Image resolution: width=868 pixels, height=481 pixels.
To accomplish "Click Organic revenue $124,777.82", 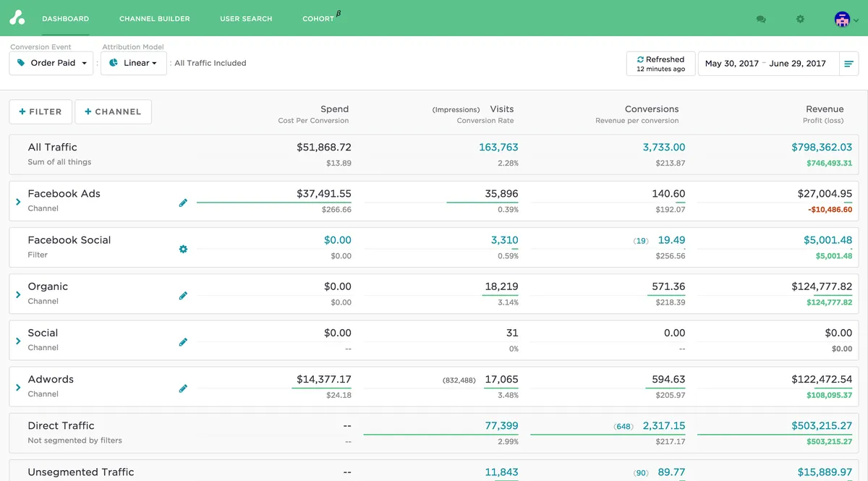I will click(x=822, y=286).
